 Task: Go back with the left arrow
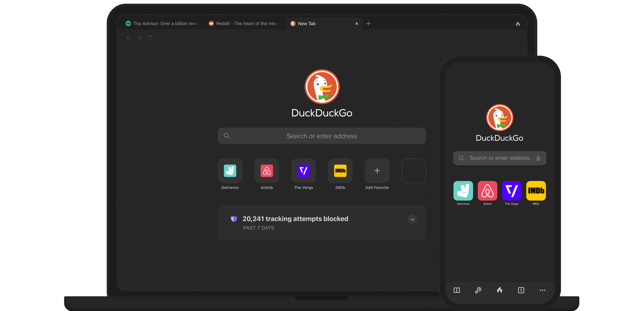click(x=129, y=38)
